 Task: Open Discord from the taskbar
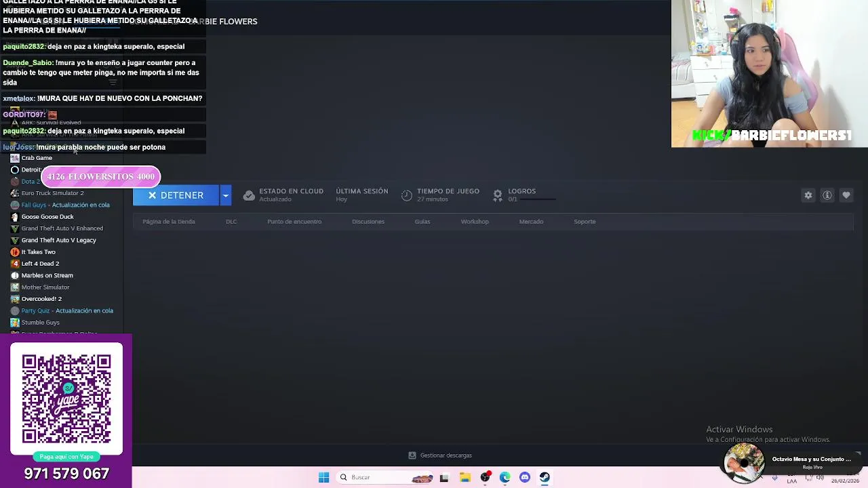pyautogui.click(x=525, y=477)
